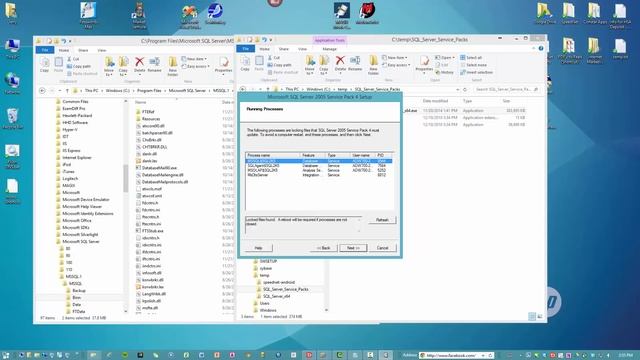Click Program Files breadcrumb in left address bar
The height and width of the screenshot is (360, 640).
pyautogui.click(x=149, y=91)
